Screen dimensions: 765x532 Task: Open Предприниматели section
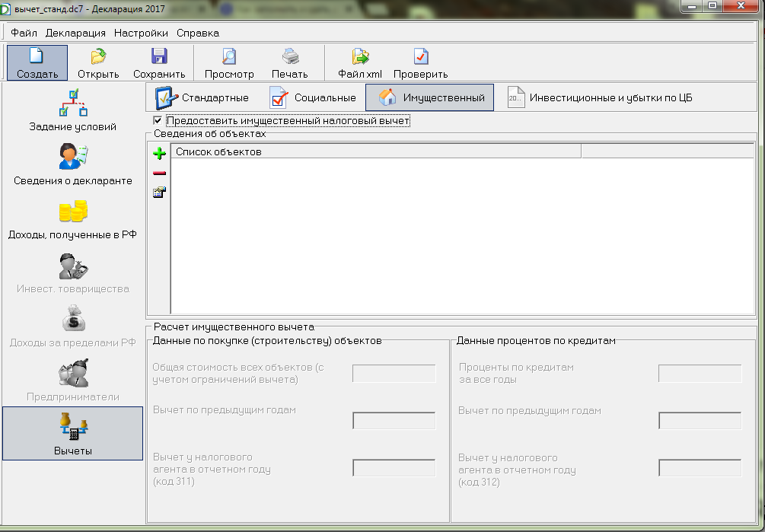[x=73, y=381]
